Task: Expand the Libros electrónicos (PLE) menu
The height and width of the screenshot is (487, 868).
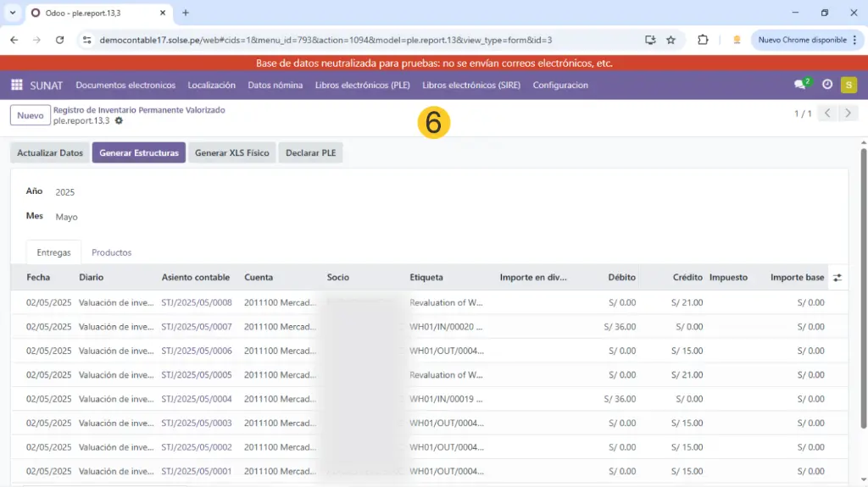Action: pos(362,85)
